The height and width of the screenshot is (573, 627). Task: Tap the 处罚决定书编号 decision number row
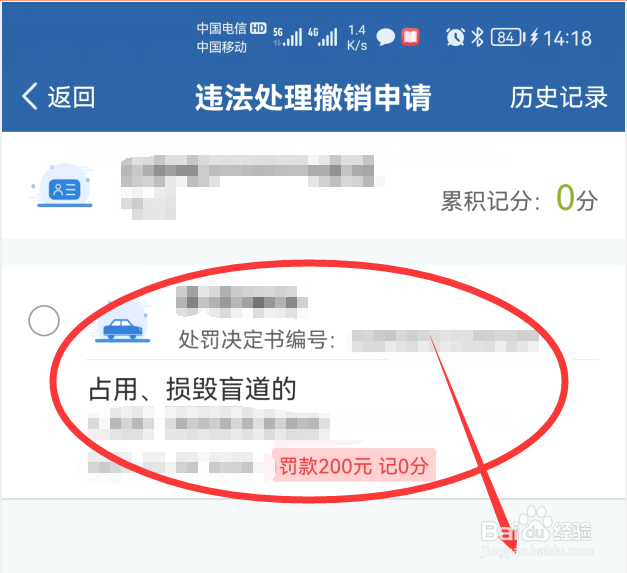coord(358,340)
